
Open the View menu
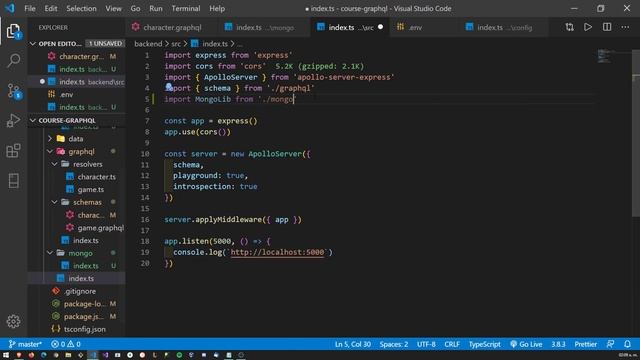pyautogui.click(x=113, y=8)
